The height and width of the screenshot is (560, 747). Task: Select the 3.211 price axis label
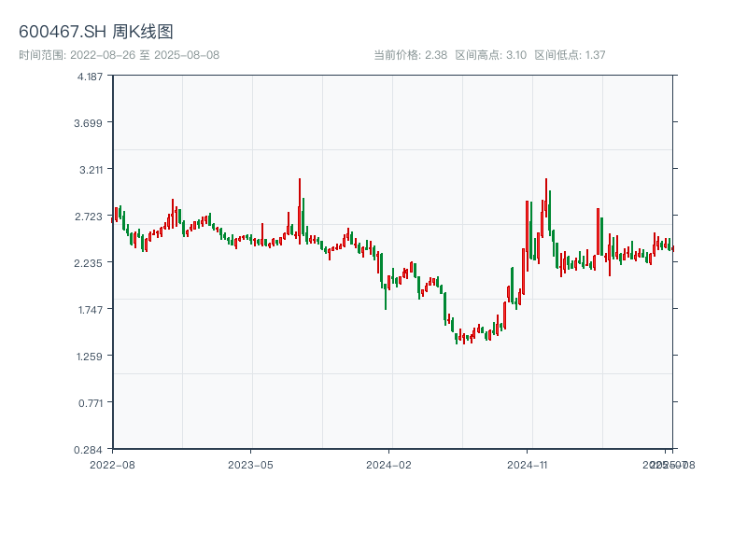tap(90, 170)
